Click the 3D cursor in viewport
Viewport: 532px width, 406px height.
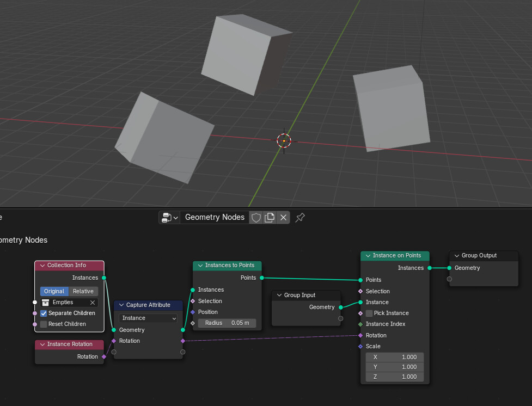click(x=284, y=141)
